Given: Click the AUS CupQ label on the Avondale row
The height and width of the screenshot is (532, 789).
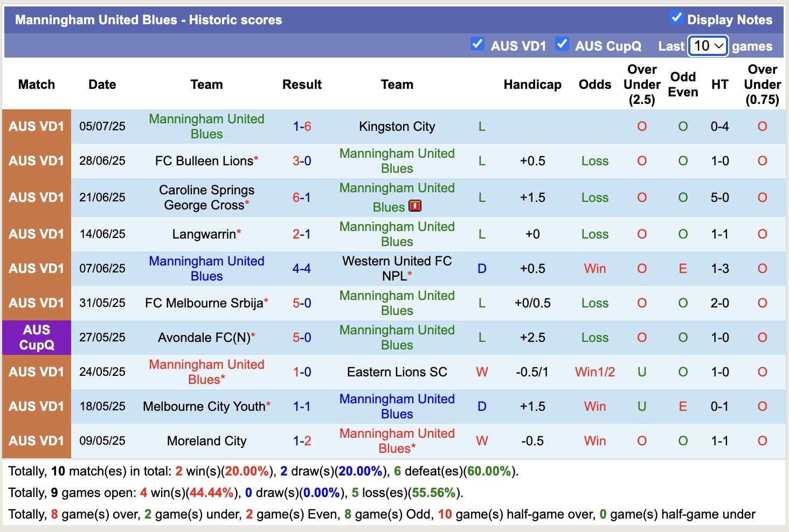Looking at the screenshot, I should click(36, 337).
